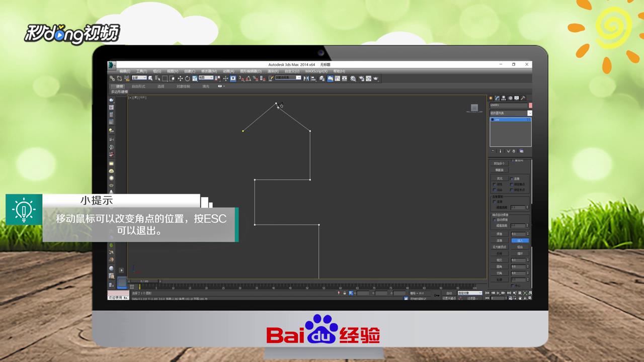Toggle the Percent Snap icon

coord(256,78)
